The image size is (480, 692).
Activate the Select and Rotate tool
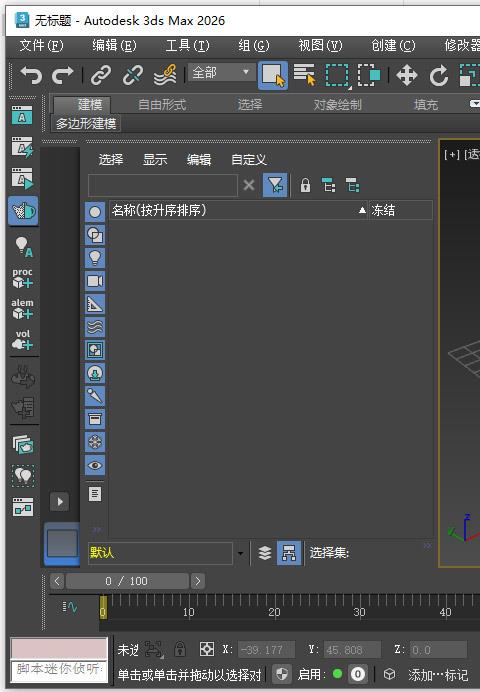tap(438, 75)
